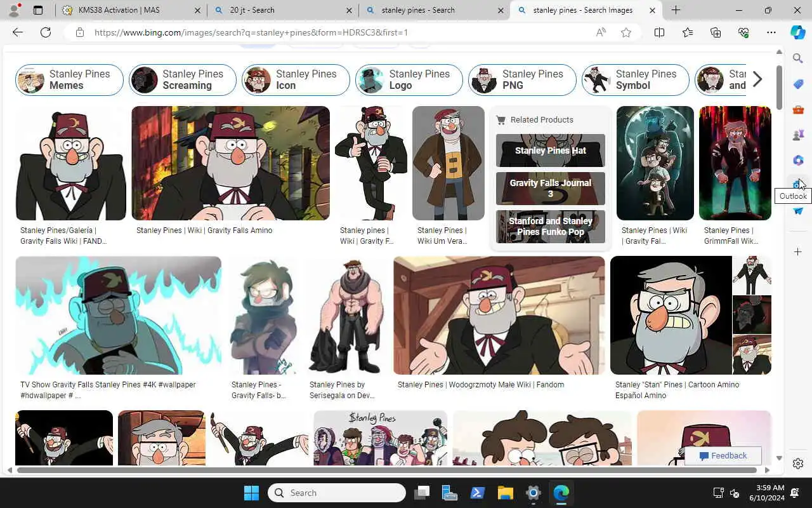812x508 pixels.
Task: Open Stanley Pines Hat related product
Action: (551, 150)
